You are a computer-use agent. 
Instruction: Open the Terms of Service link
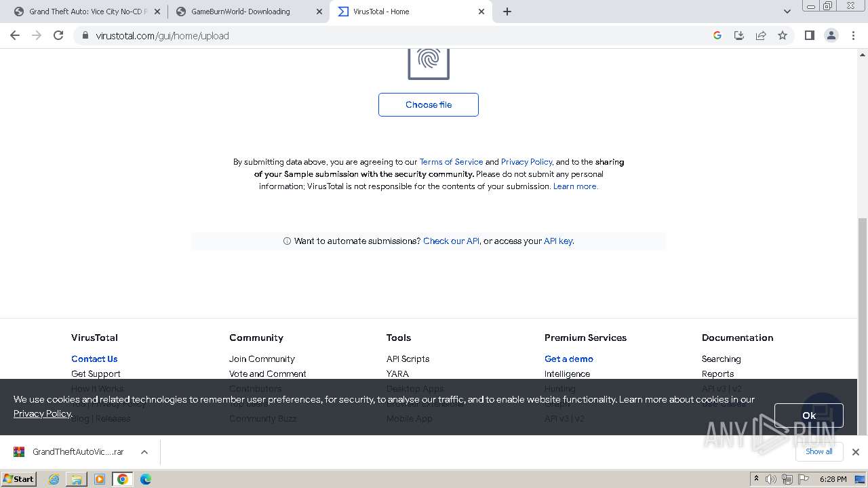click(x=451, y=162)
